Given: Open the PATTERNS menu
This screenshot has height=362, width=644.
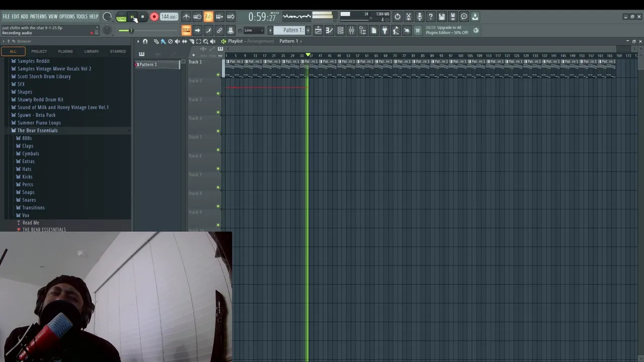Looking at the screenshot, I should coord(38,17).
